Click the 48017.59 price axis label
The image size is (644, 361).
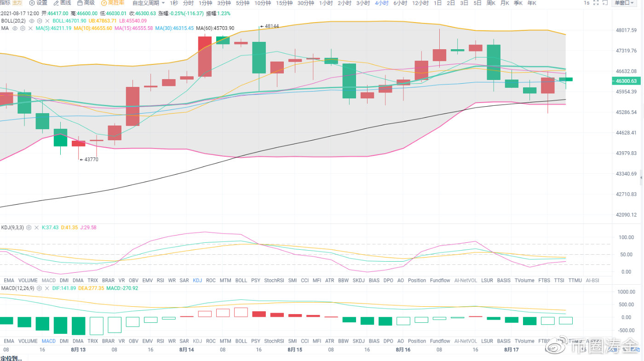(x=625, y=30)
